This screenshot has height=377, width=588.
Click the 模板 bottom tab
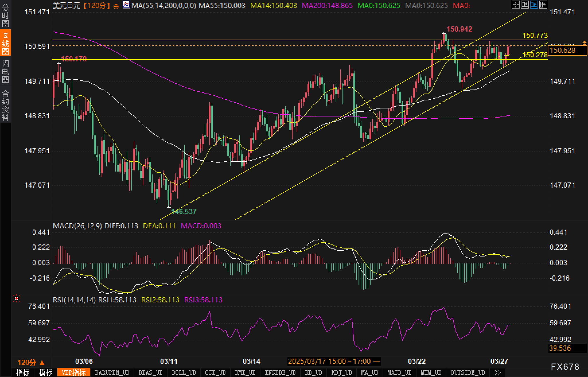(46, 372)
